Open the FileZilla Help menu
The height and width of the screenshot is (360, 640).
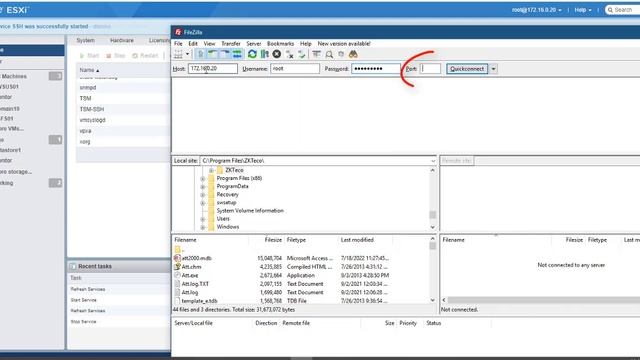click(x=306, y=43)
